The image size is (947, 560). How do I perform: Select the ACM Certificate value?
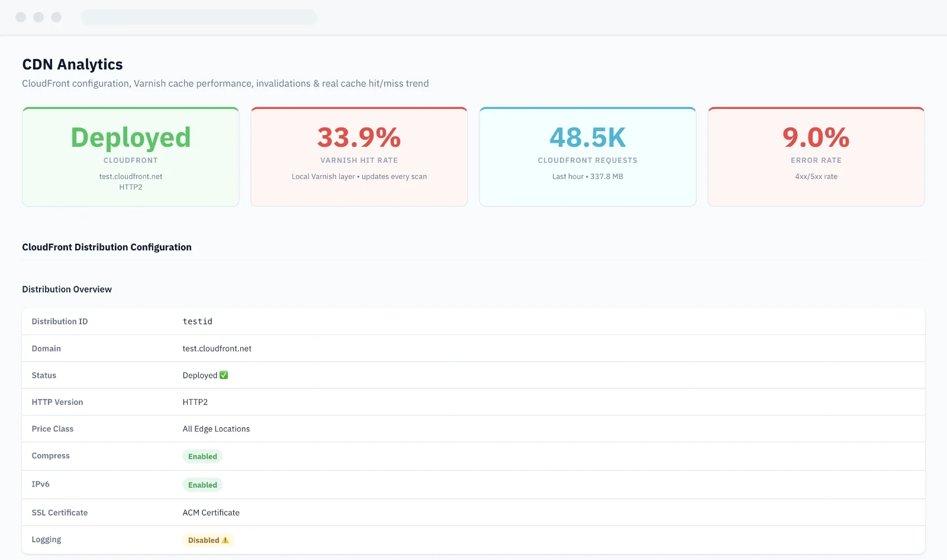(x=211, y=513)
